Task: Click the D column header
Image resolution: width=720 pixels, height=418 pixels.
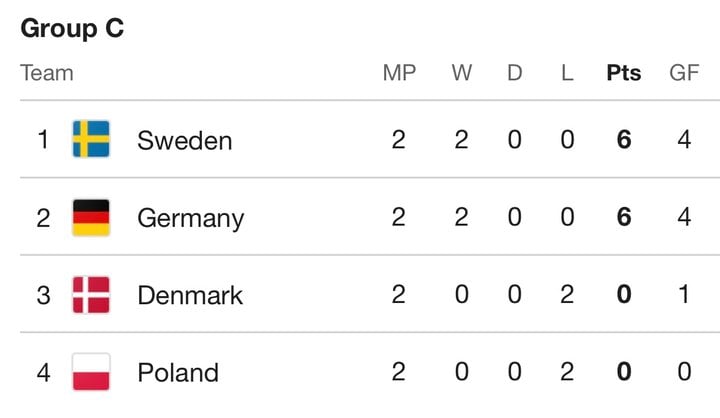Action: click(x=515, y=73)
